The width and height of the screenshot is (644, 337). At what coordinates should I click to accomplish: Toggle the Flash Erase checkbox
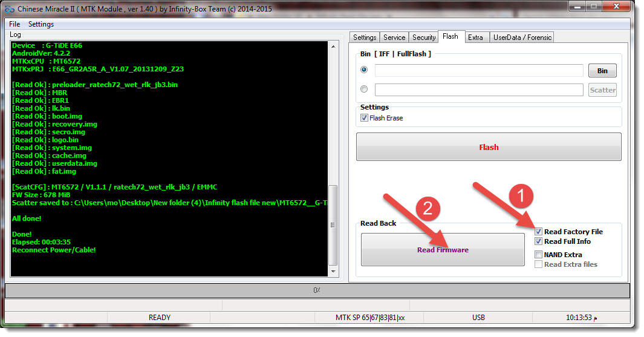364,118
